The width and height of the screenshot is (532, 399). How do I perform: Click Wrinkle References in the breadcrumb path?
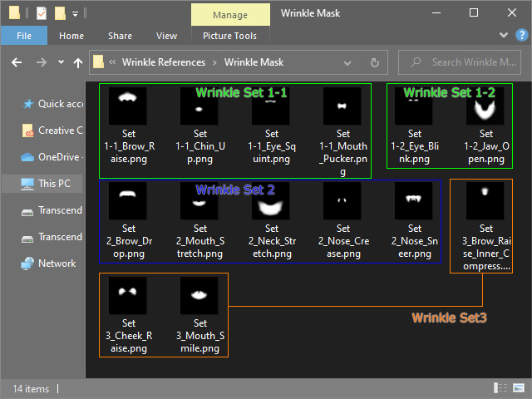168,62
